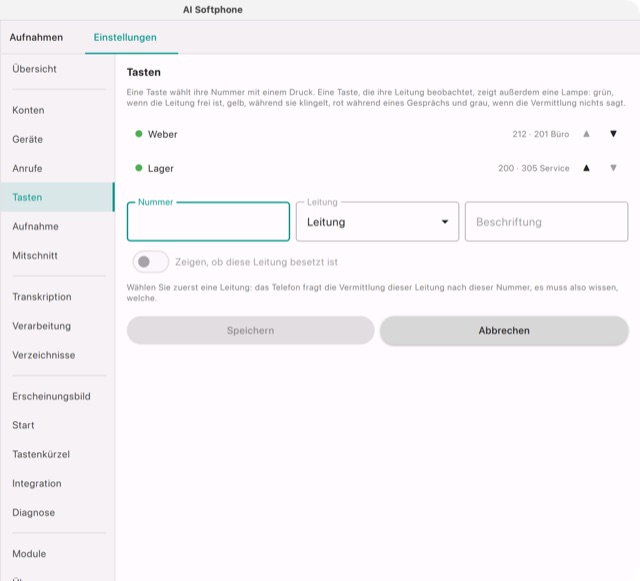This screenshot has height=581, width=640.
Task: Open Verarbeitung settings
Action: [x=58, y=326]
